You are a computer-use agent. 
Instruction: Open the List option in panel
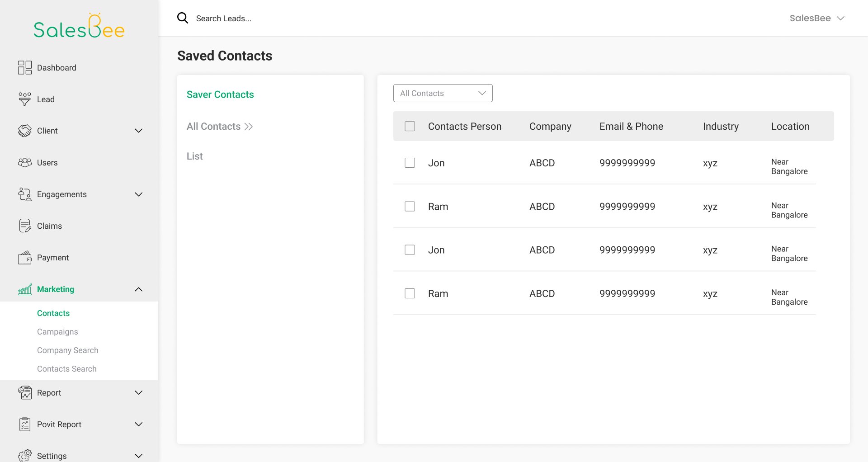click(x=195, y=156)
